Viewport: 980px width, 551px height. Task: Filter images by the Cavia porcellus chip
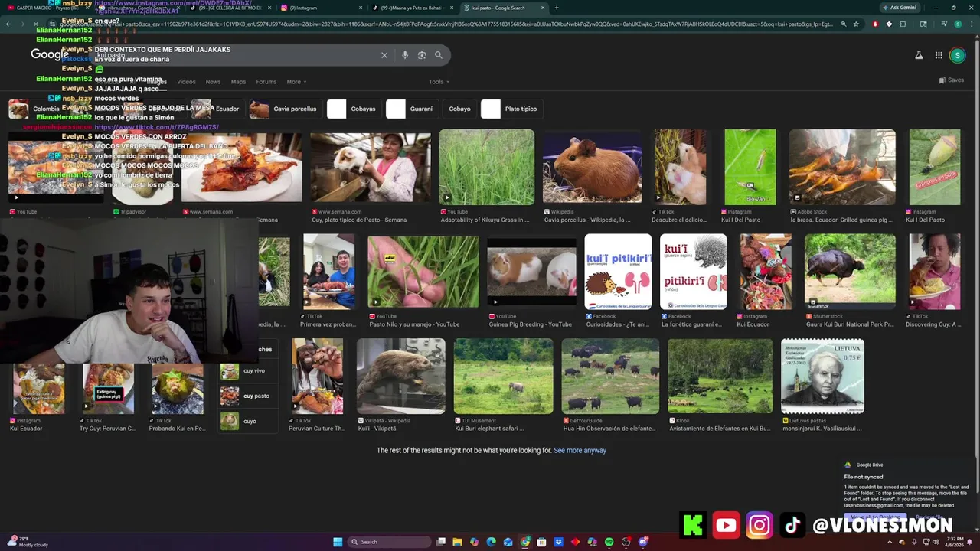click(x=284, y=109)
